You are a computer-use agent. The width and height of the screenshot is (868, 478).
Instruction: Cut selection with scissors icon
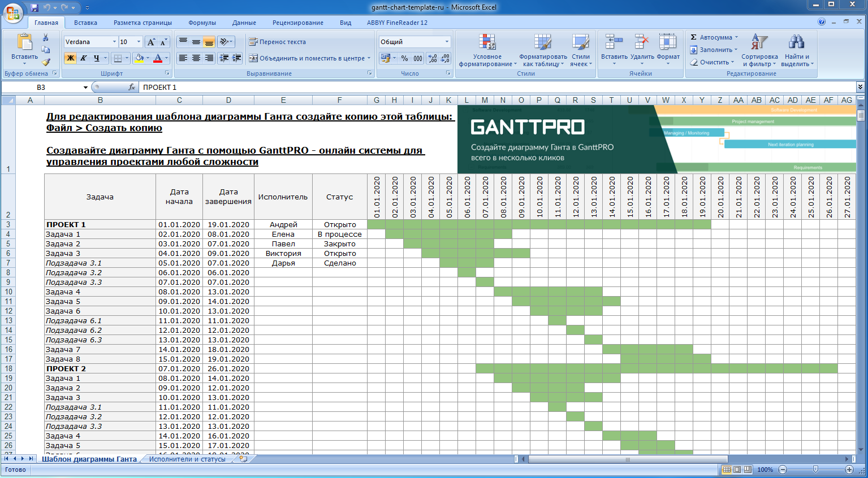point(46,37)
